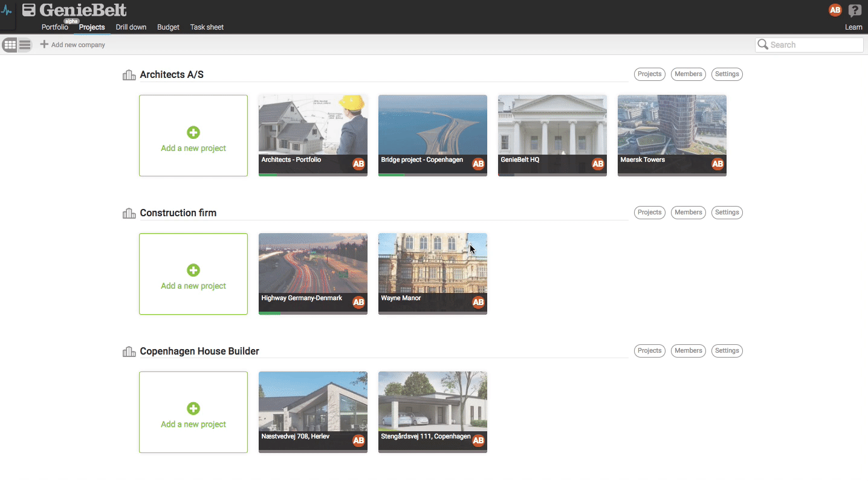Focus the Search field
Image resolution: width=868 pixels, height=482 pixels.
(809, 45)
